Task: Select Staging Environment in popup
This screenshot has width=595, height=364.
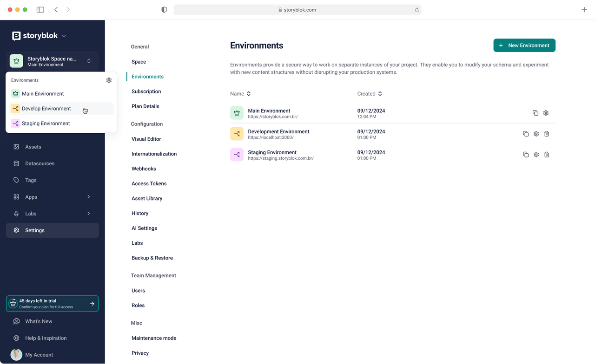Action: pyautogui.click(x=61, y=123)
